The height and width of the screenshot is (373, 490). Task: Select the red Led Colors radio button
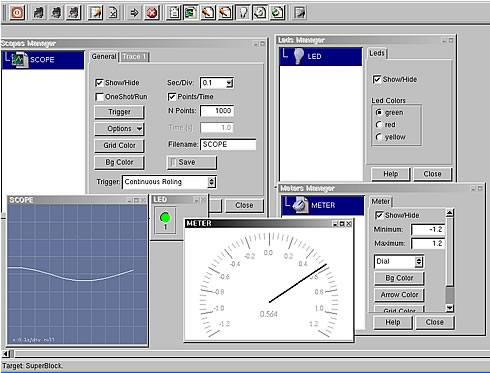pos(379,125)
